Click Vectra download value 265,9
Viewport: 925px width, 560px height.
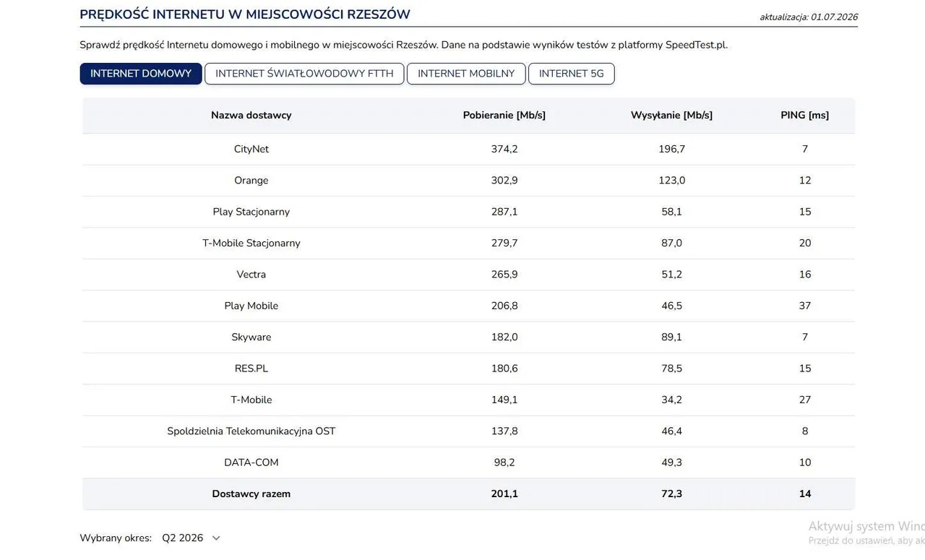coord(504,275)
